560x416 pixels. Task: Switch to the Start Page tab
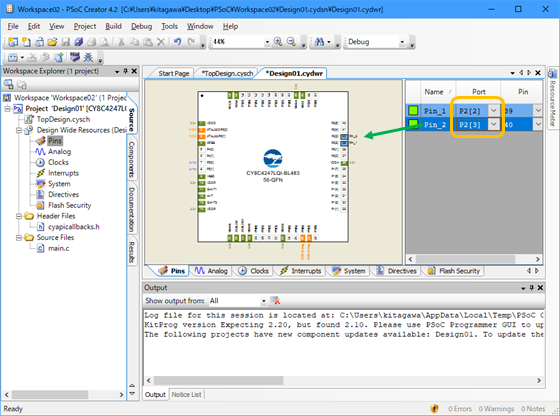[173, 74]
